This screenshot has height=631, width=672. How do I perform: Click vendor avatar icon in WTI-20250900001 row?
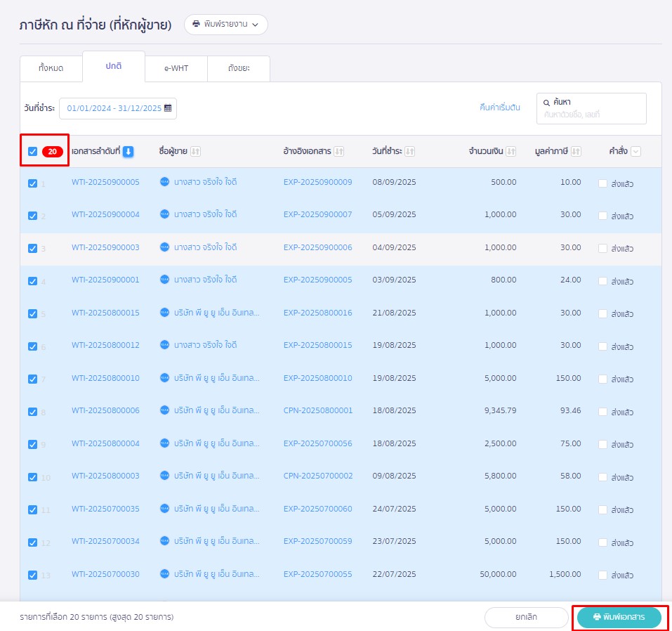164,280
